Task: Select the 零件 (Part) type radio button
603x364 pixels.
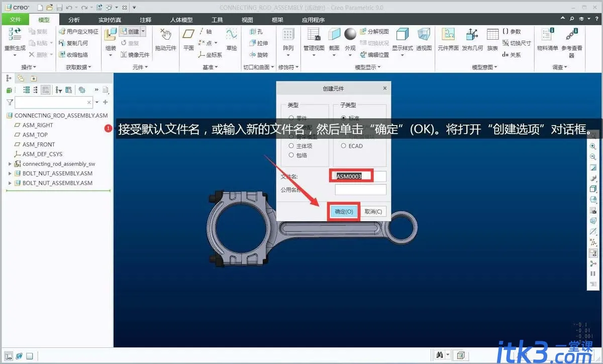Action: click(291, 118)
